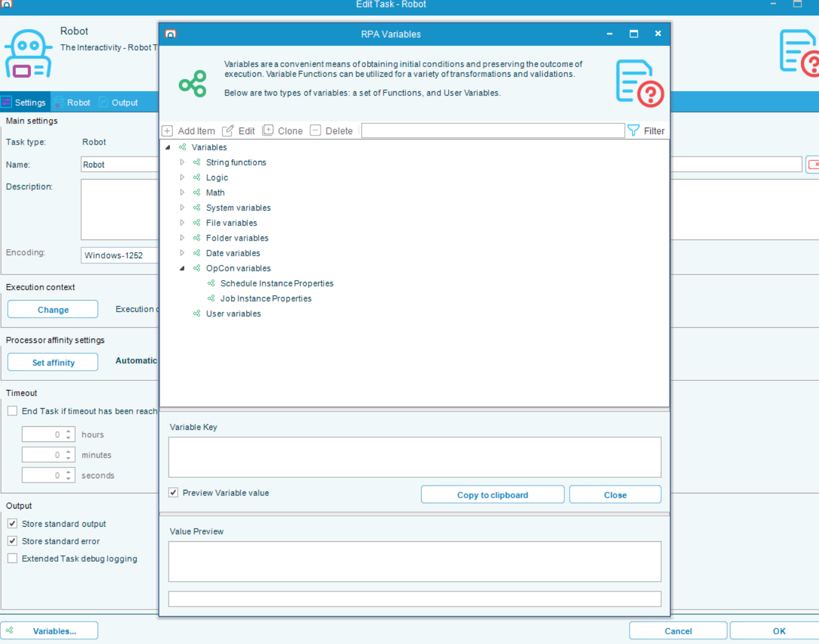This screenshot has width=819, height=644.
Task: Uncheck Preview Variable value
Action: coord(173,492)
